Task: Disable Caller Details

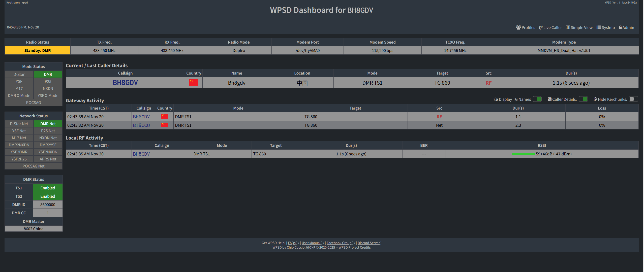Action: pyautogui.click(x=583, y=99)
